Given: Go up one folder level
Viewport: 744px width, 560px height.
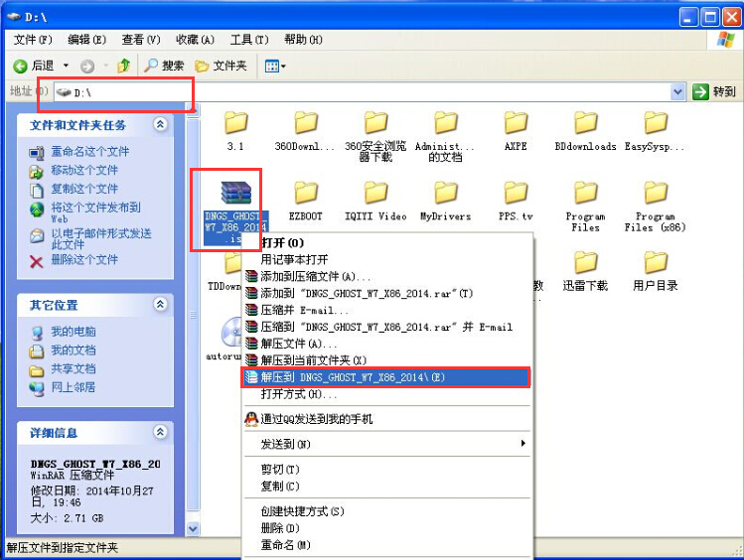Looking at the screenshot, I should click(x=124, y=66).
